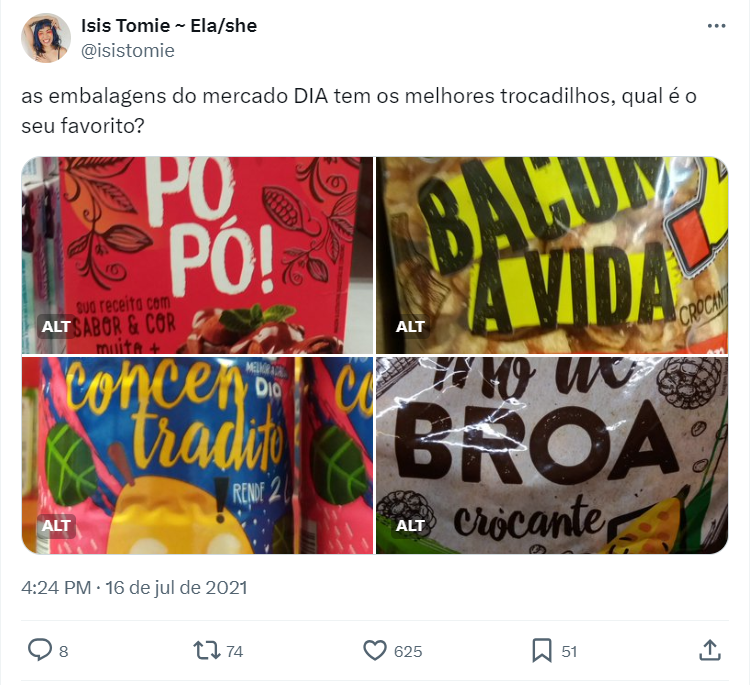Show ALT text on the BROA crocante photo
The height and width of the screenshot is (685, 750).
coord(410,526)
